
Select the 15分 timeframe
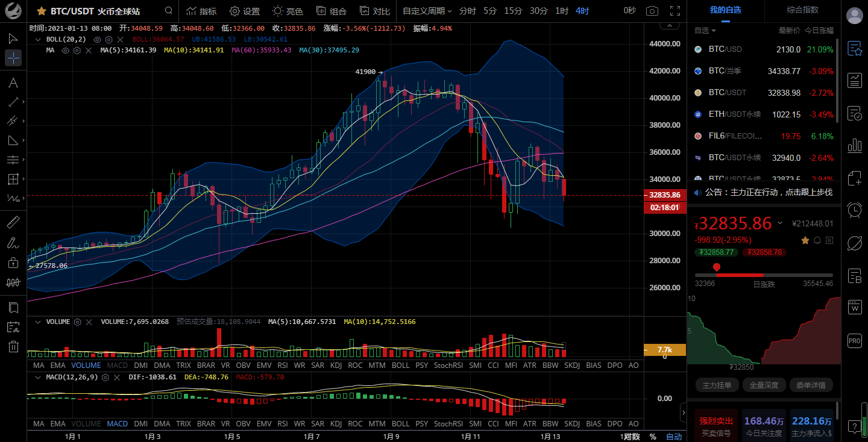513,11
